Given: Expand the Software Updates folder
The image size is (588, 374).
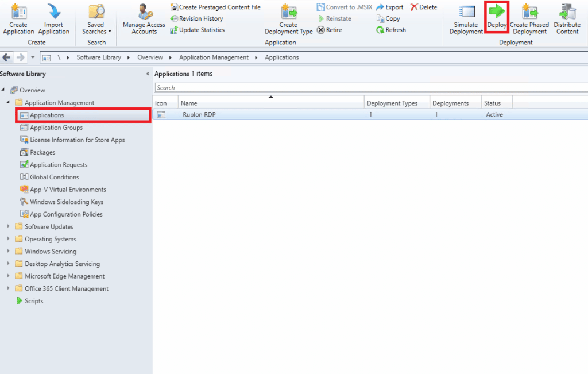Looking at the screenshot, I should click(9, 227).
